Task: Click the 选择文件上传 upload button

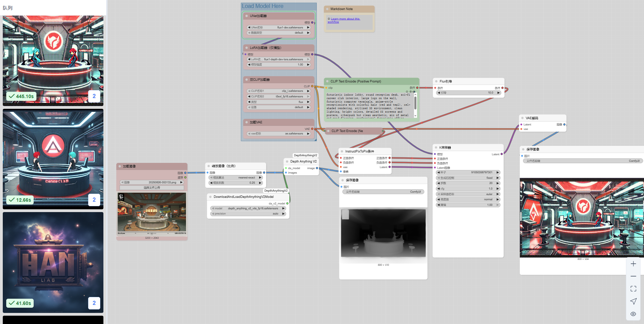Action: 152,187
